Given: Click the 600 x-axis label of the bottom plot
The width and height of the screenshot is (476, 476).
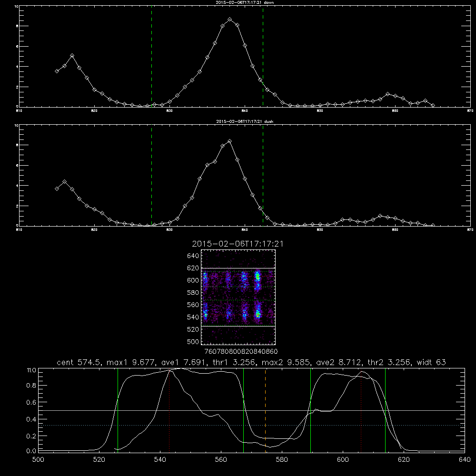Looking at the screenshot, I should click(x=343, y=460).
